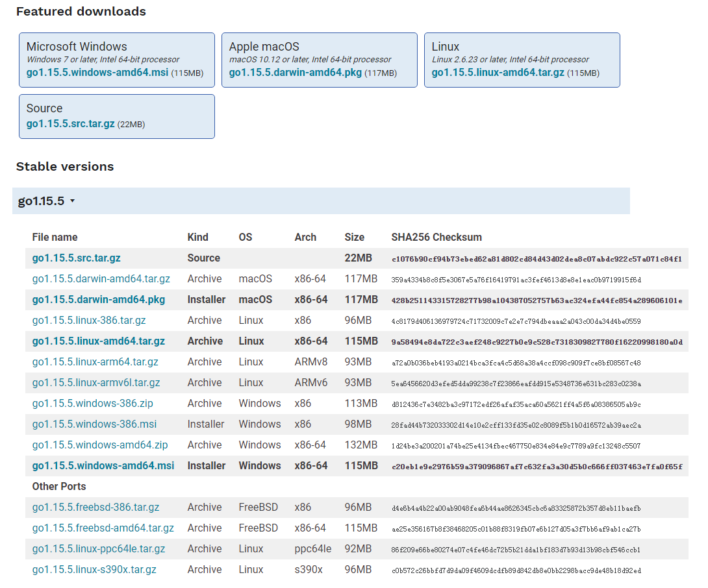This screenshot has width=708, height=588.
Task: Download go1.15.5.windows-386.zip archive
Action: [x=93, y=404]
